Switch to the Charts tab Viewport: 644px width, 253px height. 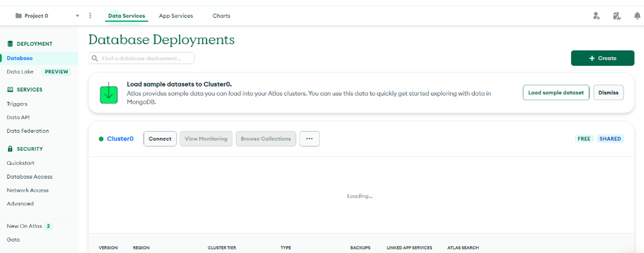pos(221,16)
